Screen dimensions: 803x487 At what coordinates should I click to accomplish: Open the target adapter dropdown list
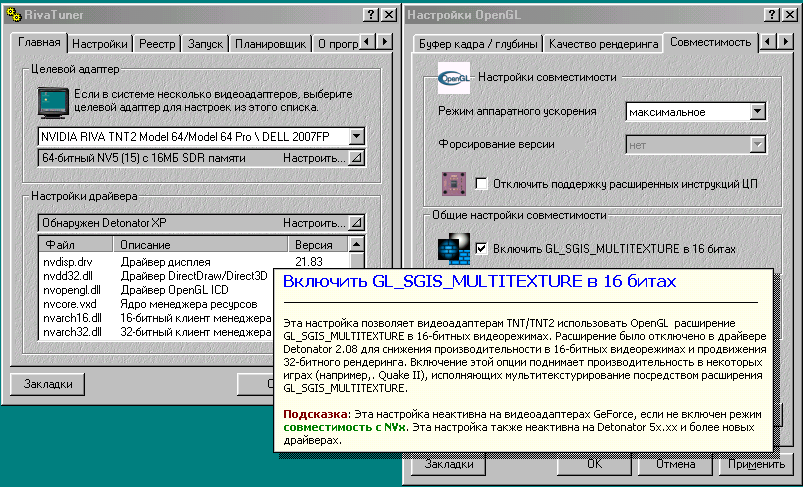point(356,137)
